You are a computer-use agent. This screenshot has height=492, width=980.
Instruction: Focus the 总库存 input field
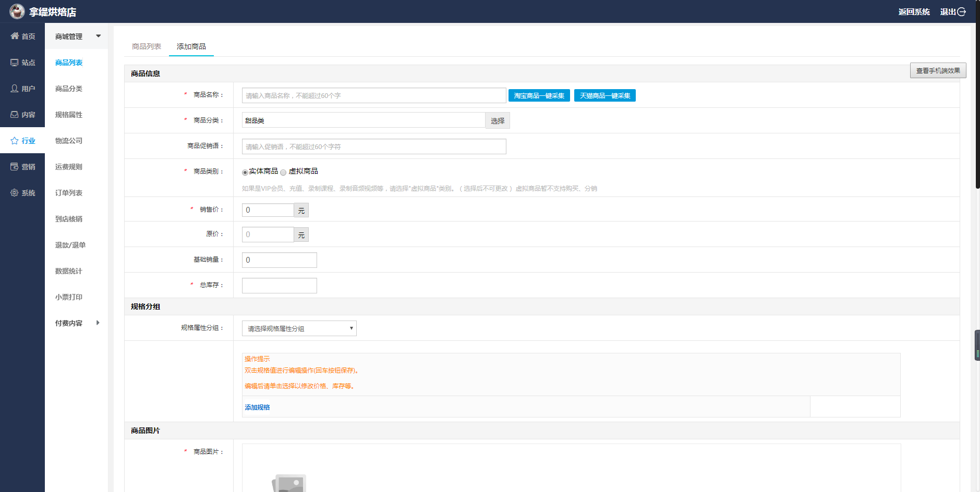[280, 286]
